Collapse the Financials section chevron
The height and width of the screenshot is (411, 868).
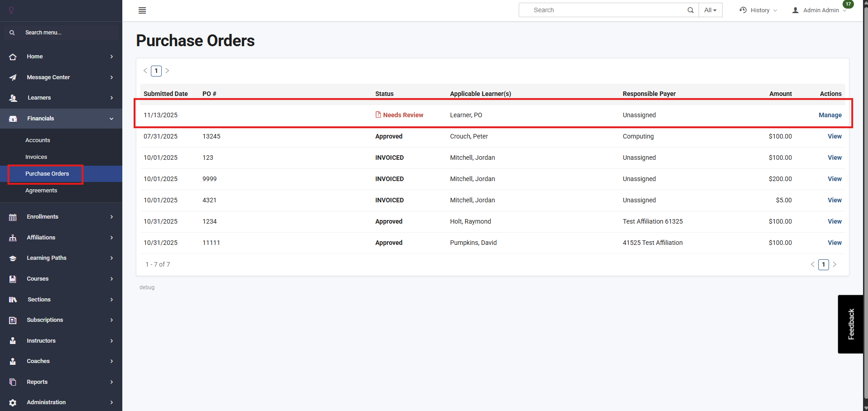tap(111, 119)
